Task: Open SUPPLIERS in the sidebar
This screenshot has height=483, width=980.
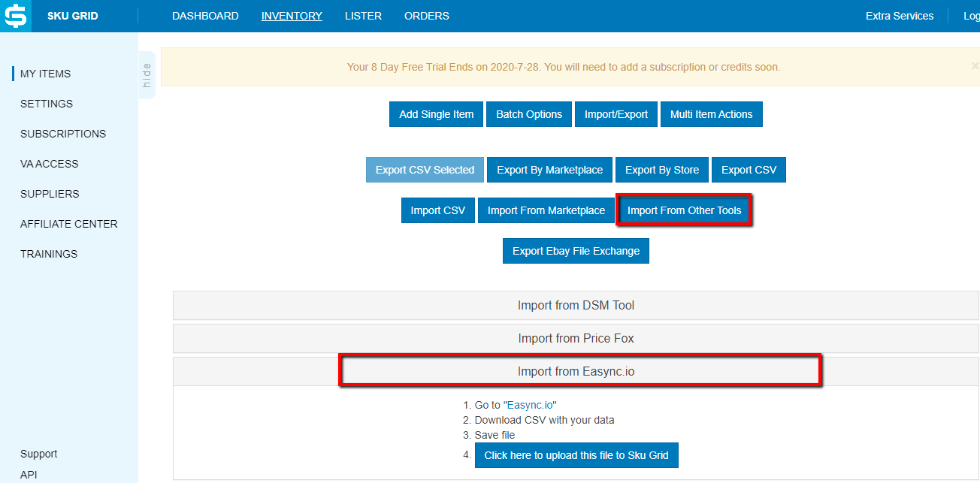Action: point(50,194)
